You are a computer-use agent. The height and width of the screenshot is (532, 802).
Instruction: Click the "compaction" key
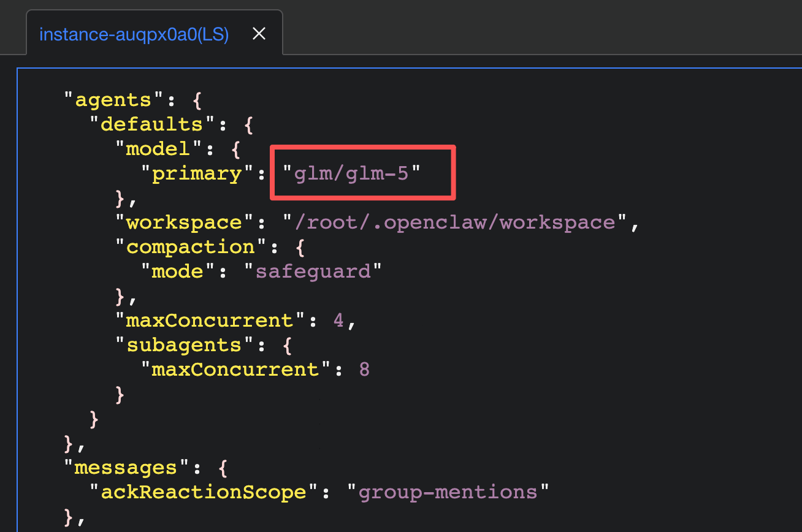[190, 246]
